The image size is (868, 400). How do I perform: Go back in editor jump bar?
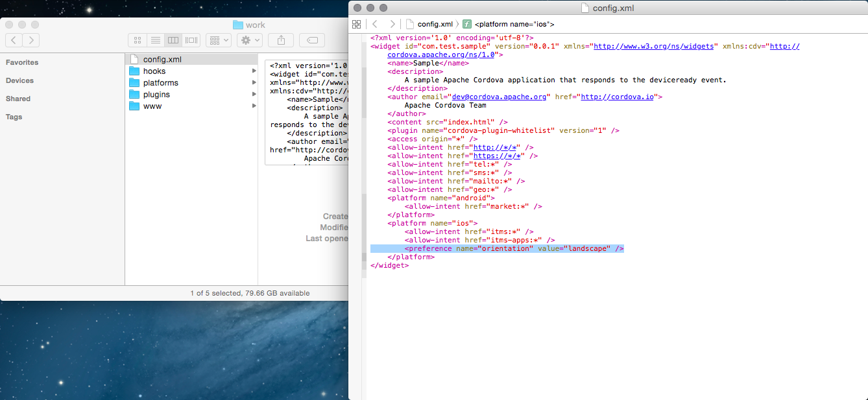click(x=375, y=24)
